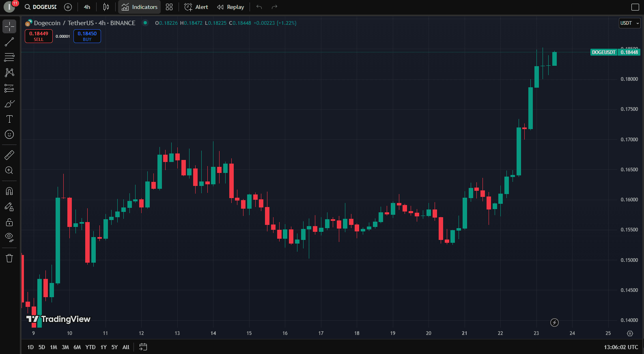Open symbol search for DOGEUSDT
The image size is (644, 354).
[41, 7]
